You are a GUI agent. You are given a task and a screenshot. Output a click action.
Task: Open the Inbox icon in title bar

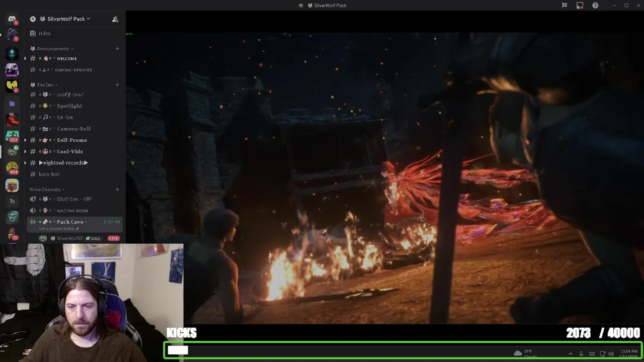click(x=580, y=6)
